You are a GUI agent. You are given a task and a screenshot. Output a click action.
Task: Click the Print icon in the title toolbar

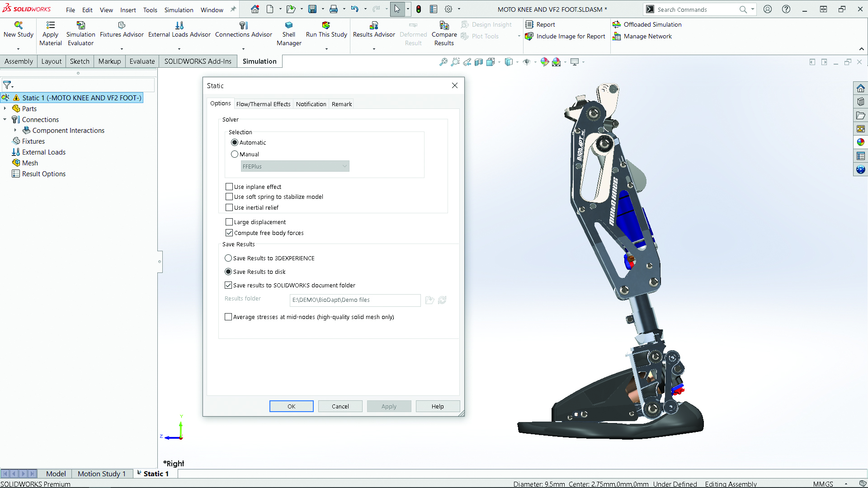pyautogui.click(x=334, y=9)
